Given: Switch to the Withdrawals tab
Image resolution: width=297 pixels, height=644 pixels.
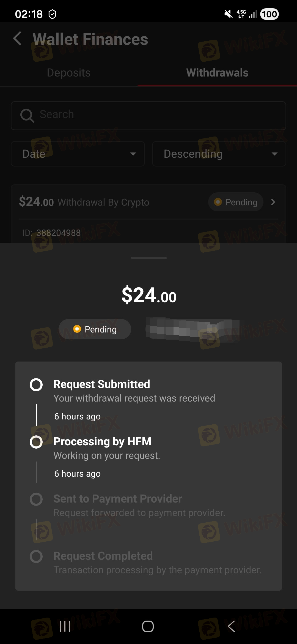Looking at the screenshot, I should pyautogui.click(x=217, y=73).
